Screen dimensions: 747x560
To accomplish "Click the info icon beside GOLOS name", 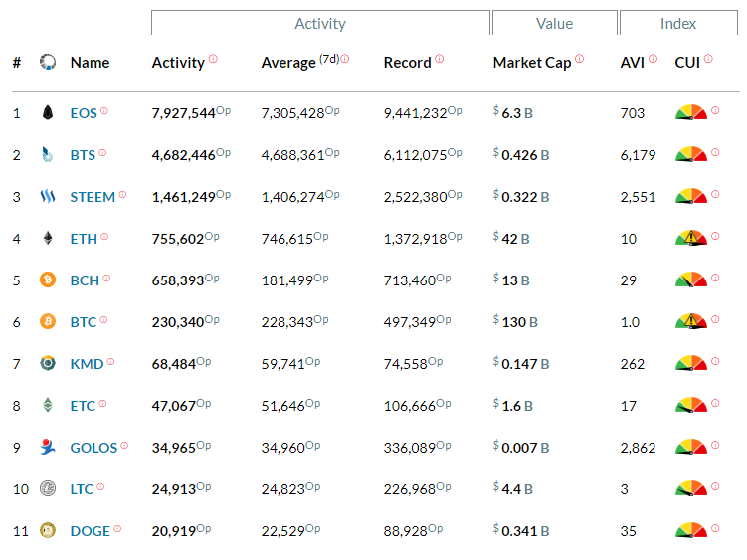I will (124, 446).
